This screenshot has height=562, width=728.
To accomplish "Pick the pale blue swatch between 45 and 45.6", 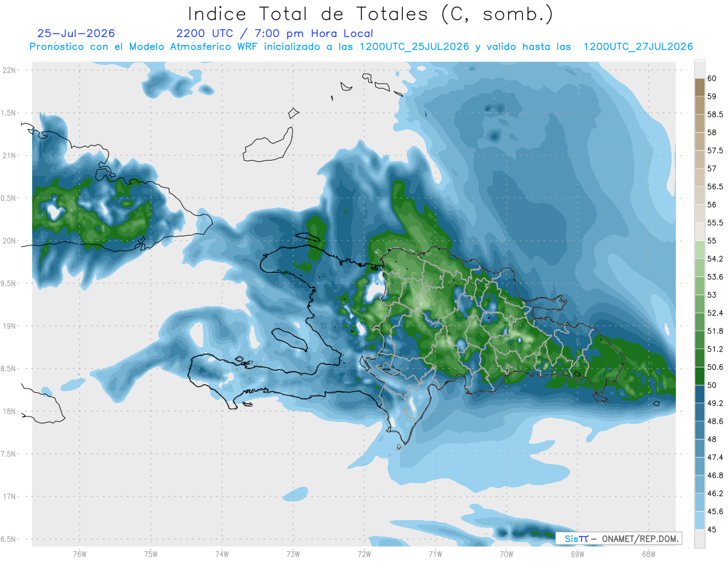I will coord(699,521).
